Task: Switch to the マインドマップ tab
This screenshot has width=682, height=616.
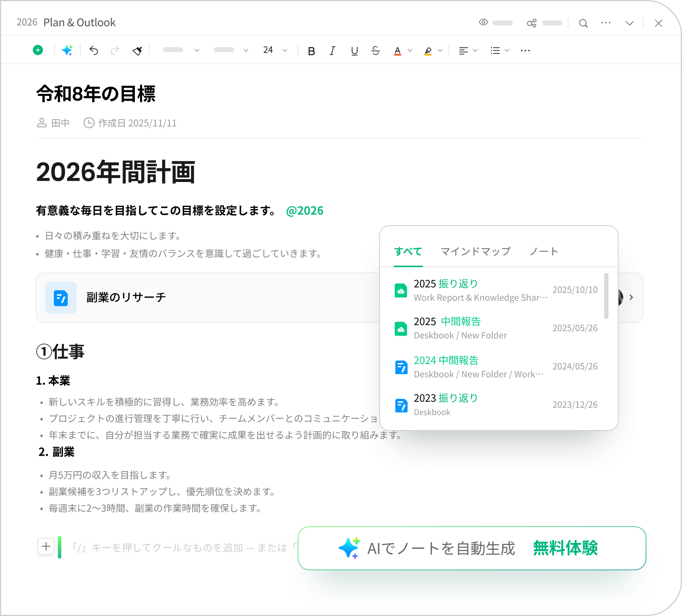Action: [x=475, y=252]
